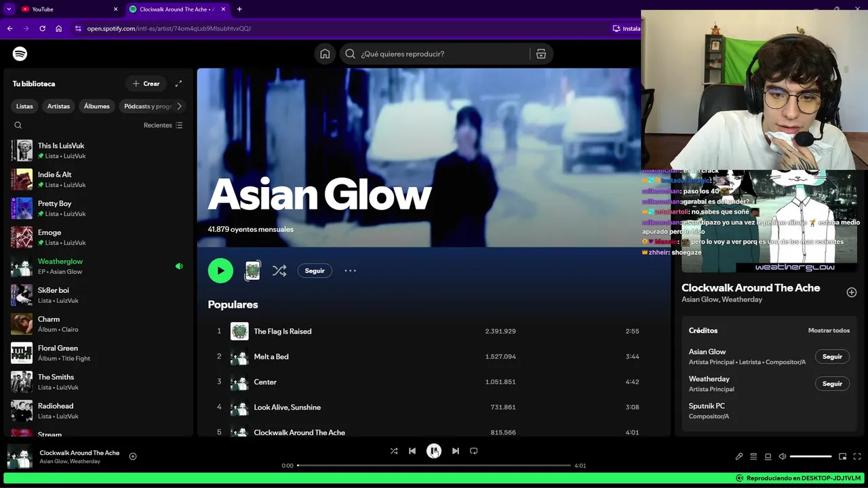This screenshot has width=868, height=488.
Task: Open the miniplayer icon
Action: [x=842, y=457]
